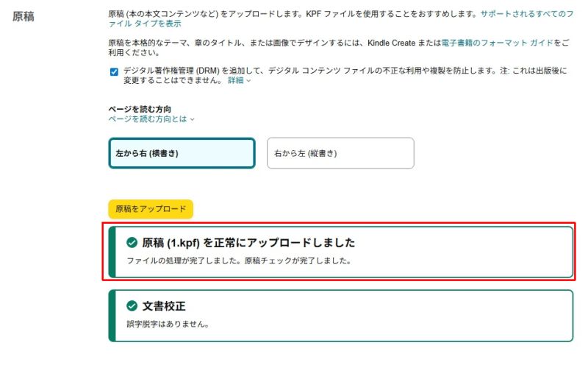Expand ページを読む方向とは explanation

tap(151, 119)
